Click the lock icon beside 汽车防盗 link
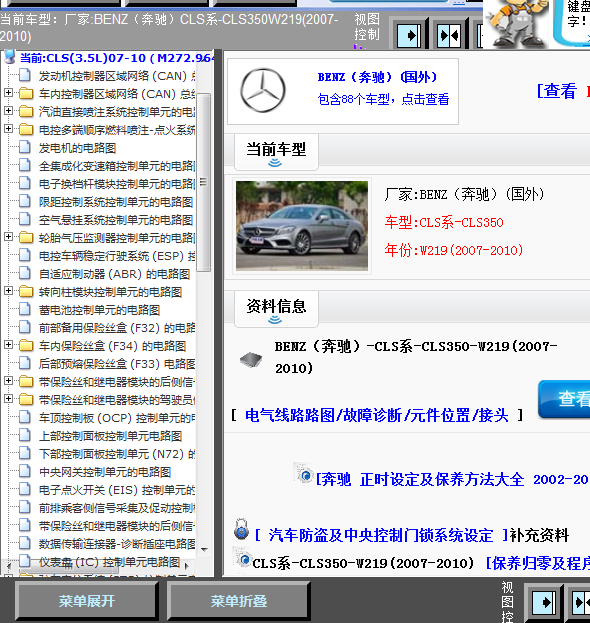Image resolution: width=590 pixels, height=623 pixels. pos(241,529)
